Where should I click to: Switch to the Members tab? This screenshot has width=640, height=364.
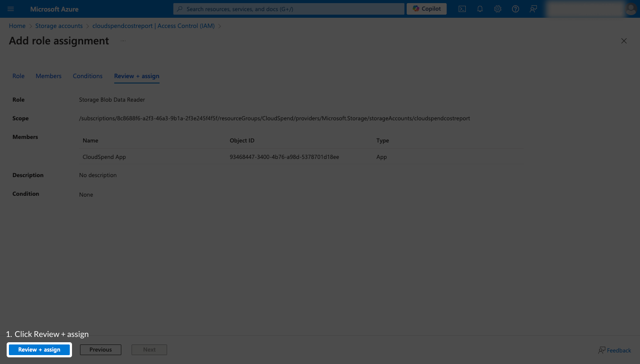coord(48,76)
